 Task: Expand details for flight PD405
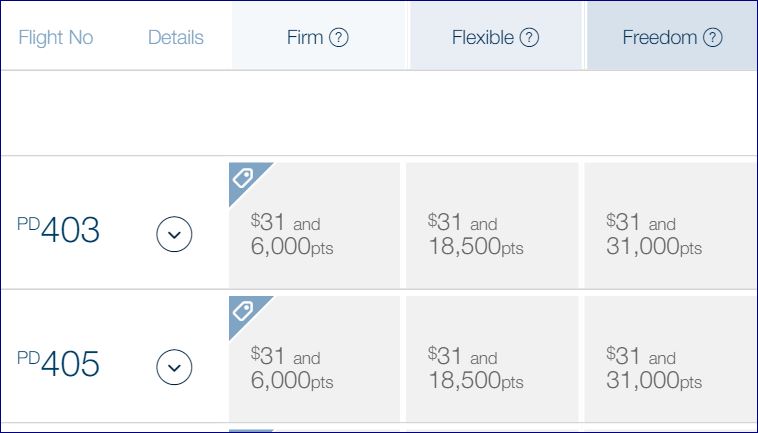(174, 368)
